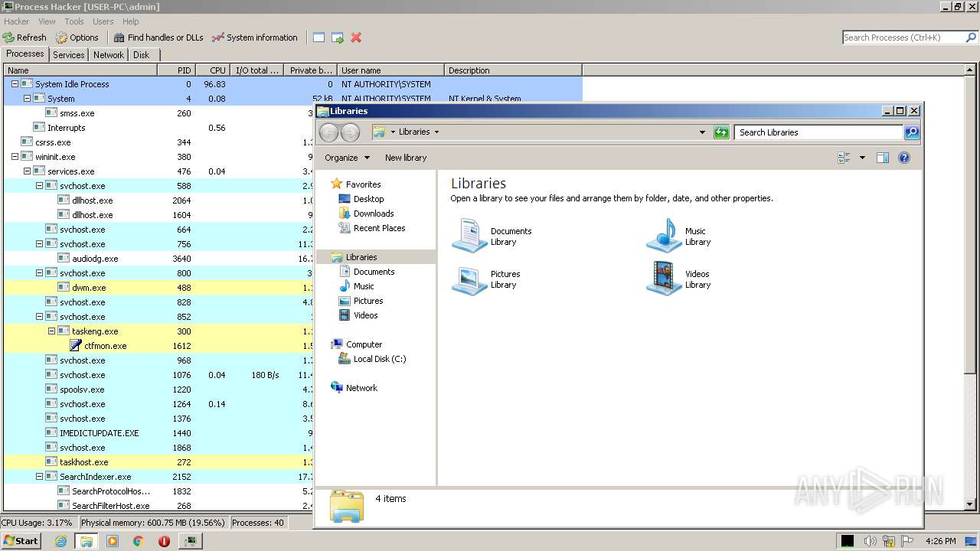
Task: Click the New library button
Action: [406, 158]
